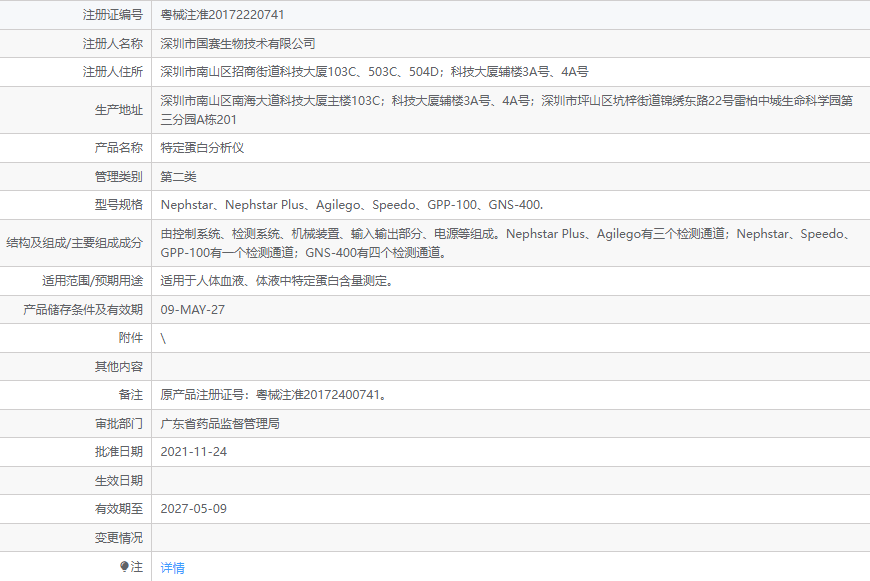
Task: Click the bullet icon beside 注
Action: tap(124, 567)
